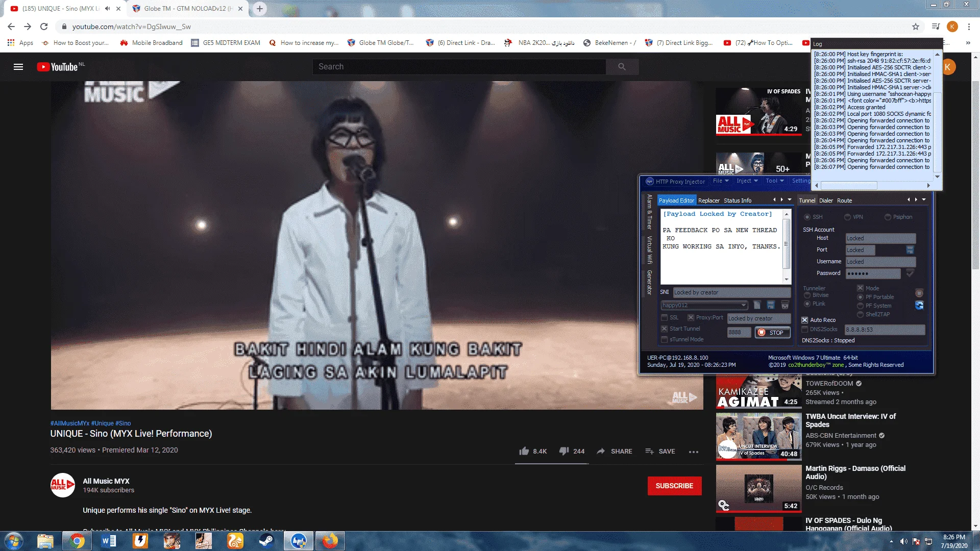Click the blue refresh icon near PF System
This screenshot has width=980, height=551.
pos(919,305)
